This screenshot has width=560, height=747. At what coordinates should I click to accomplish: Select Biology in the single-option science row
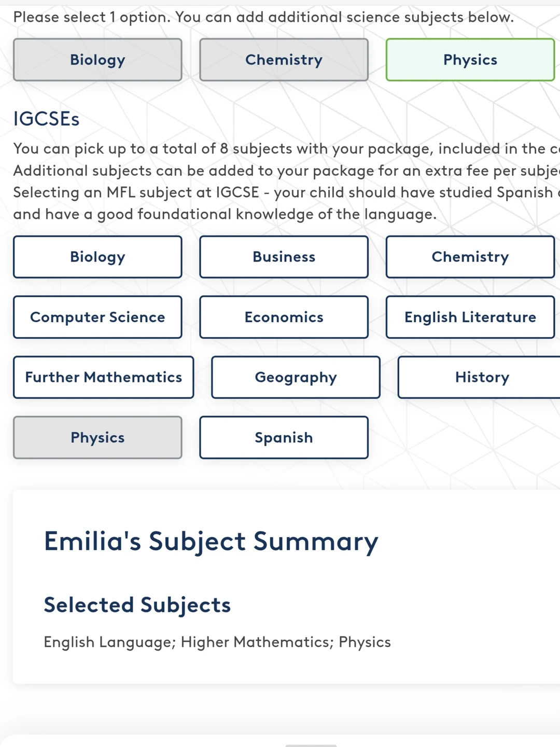click(97, 60)
